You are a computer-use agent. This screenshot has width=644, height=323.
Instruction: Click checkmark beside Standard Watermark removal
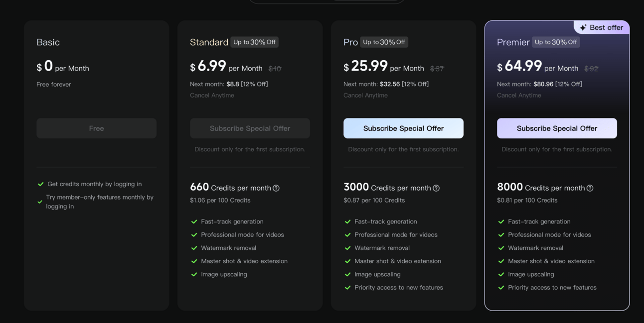(194, 248)
